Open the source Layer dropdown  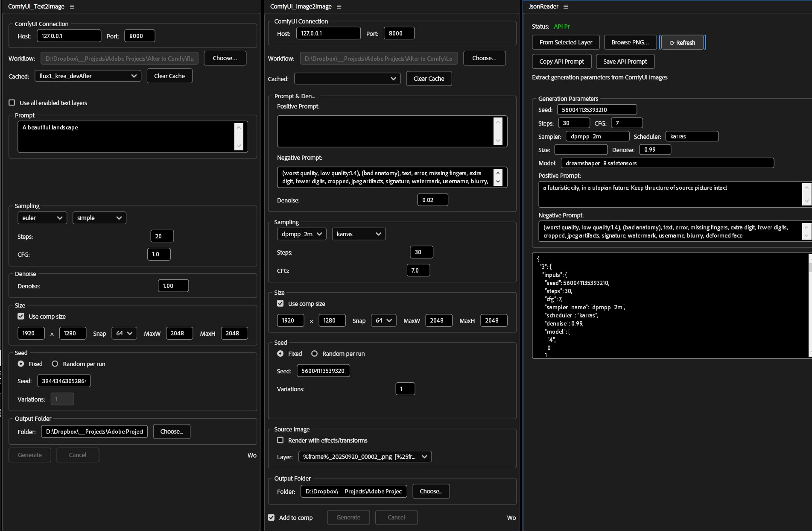(x=364, y=456)
